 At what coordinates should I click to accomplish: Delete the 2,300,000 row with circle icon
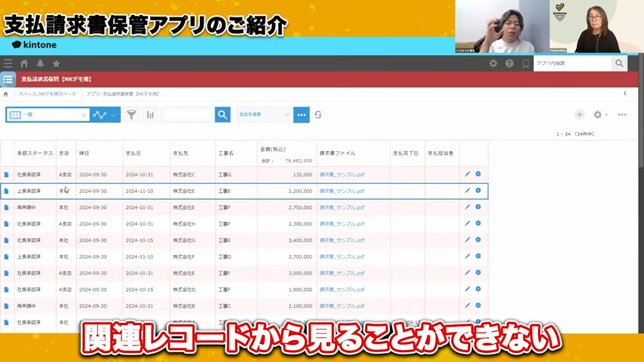click(x=478, y=223)
